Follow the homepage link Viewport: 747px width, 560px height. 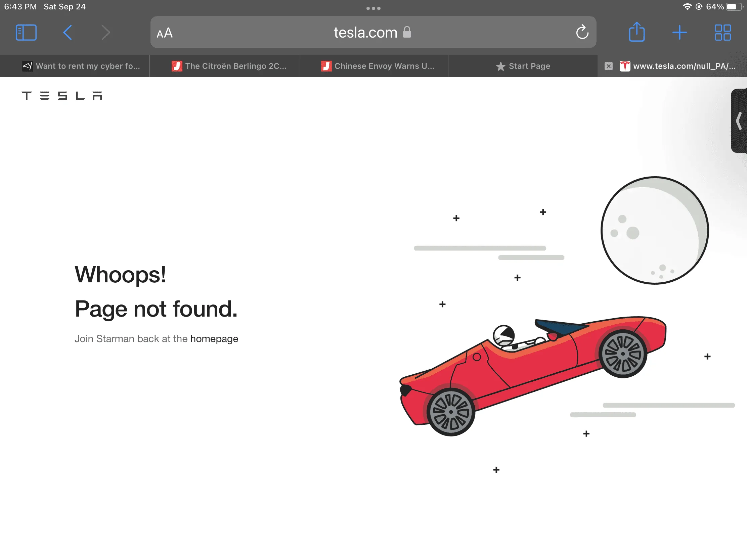(x=214, y=339)
